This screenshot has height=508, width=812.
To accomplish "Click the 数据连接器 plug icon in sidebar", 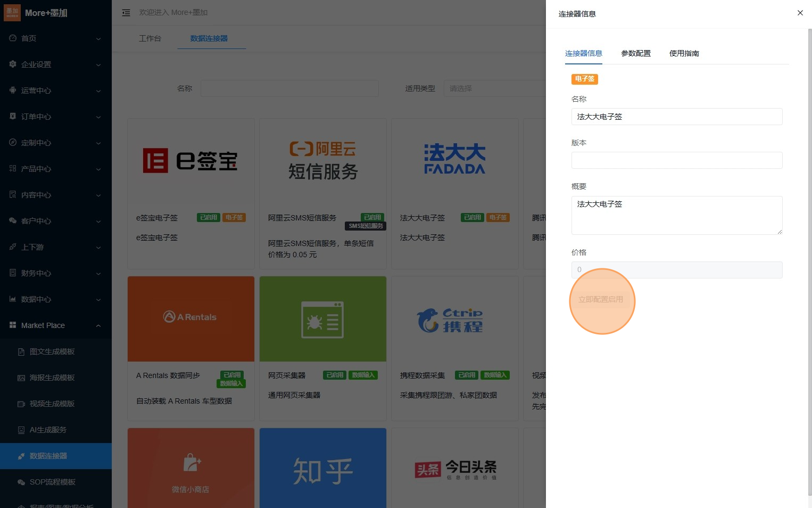I will tap(21, 456).
